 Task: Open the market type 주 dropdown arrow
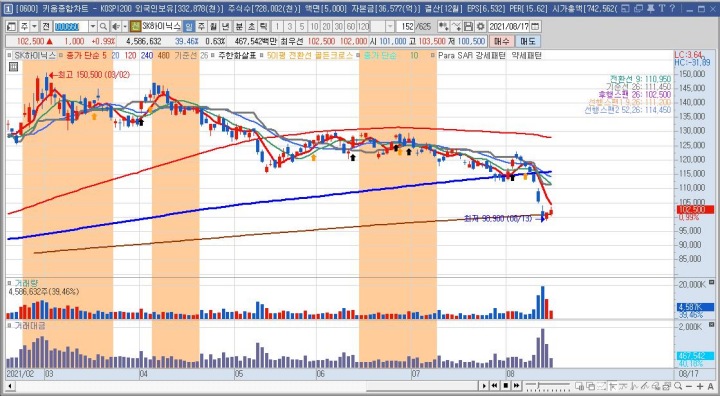point(34,27)
